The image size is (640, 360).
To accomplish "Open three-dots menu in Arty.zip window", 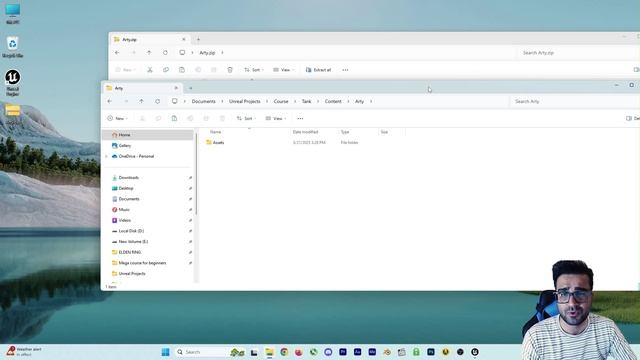I will 345,70.
